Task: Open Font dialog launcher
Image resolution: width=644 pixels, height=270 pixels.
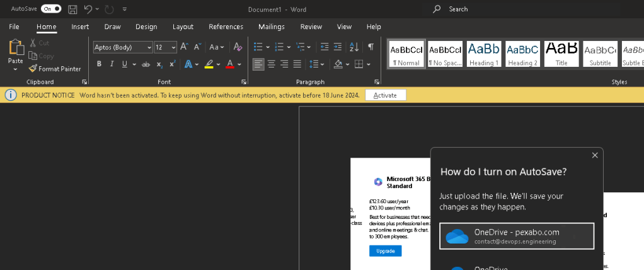Action: (x=244, y=82)
